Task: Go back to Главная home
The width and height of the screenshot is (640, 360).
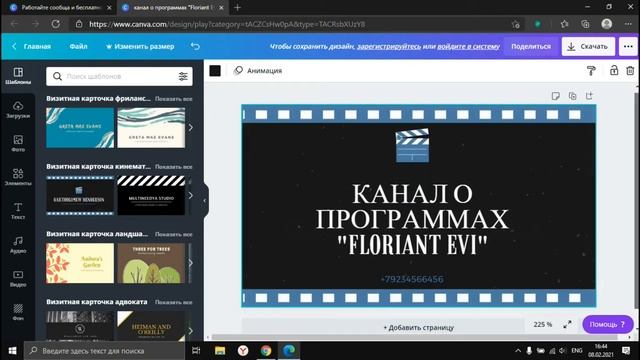Action: [x=31, y=47]
